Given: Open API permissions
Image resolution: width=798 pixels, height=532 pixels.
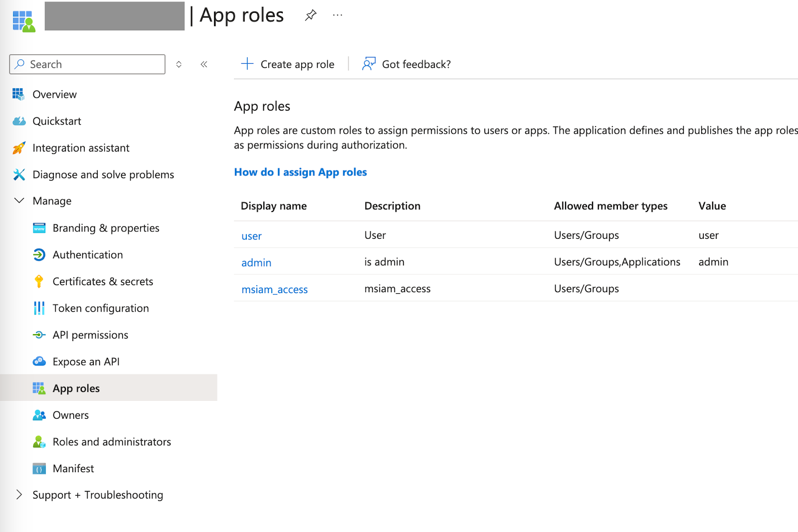Looking at the screenshot, I should pos(90,335).
